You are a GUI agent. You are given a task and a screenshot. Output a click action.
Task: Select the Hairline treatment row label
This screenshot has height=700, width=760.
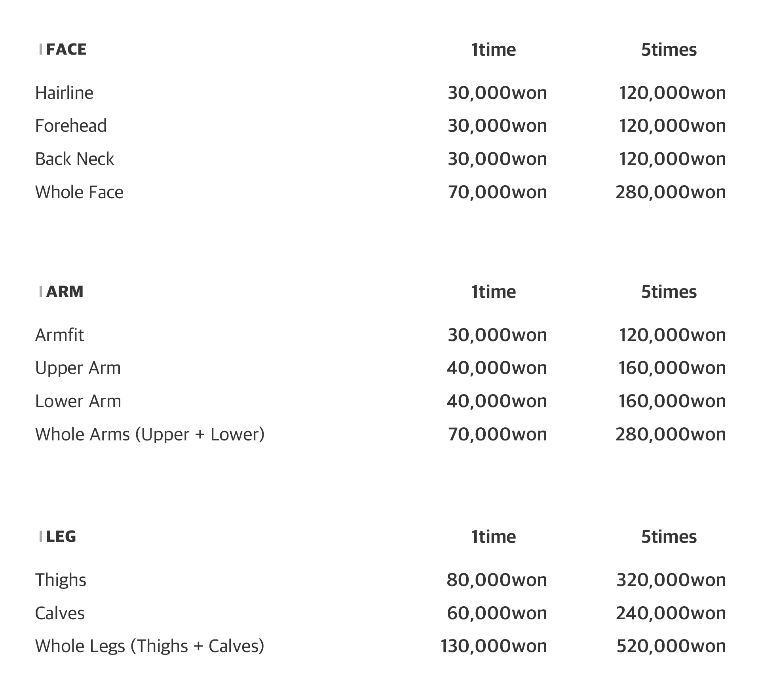[x=64, y=93]
